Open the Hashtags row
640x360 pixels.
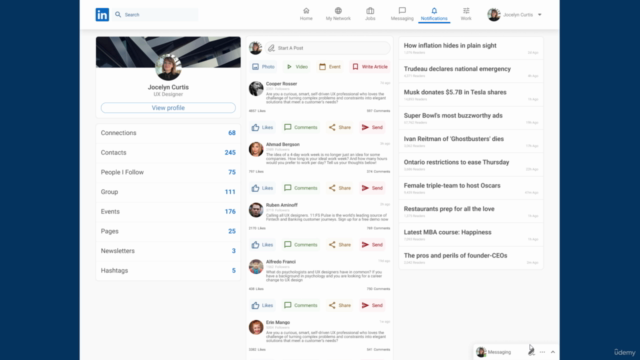point(168,270)
